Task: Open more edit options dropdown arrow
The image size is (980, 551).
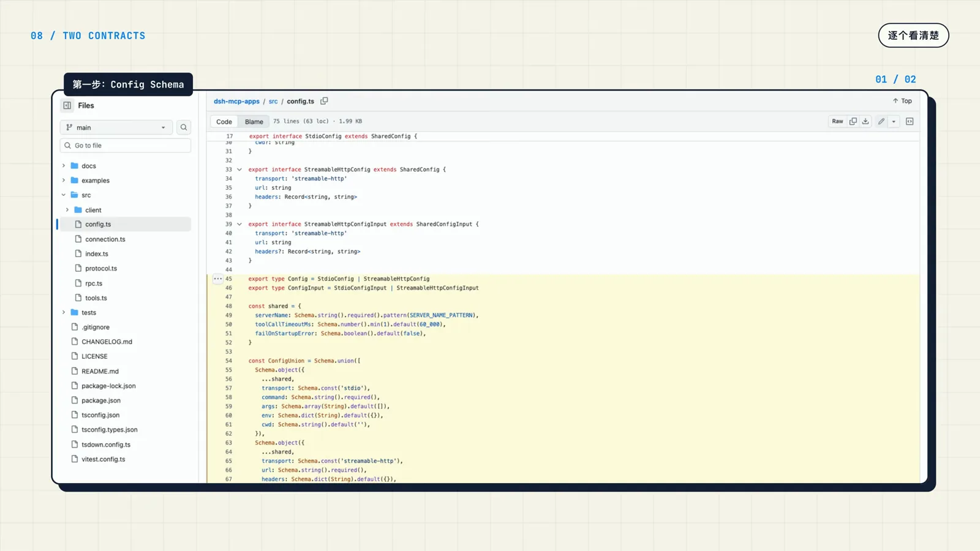Action: click(x=894, y=121)
